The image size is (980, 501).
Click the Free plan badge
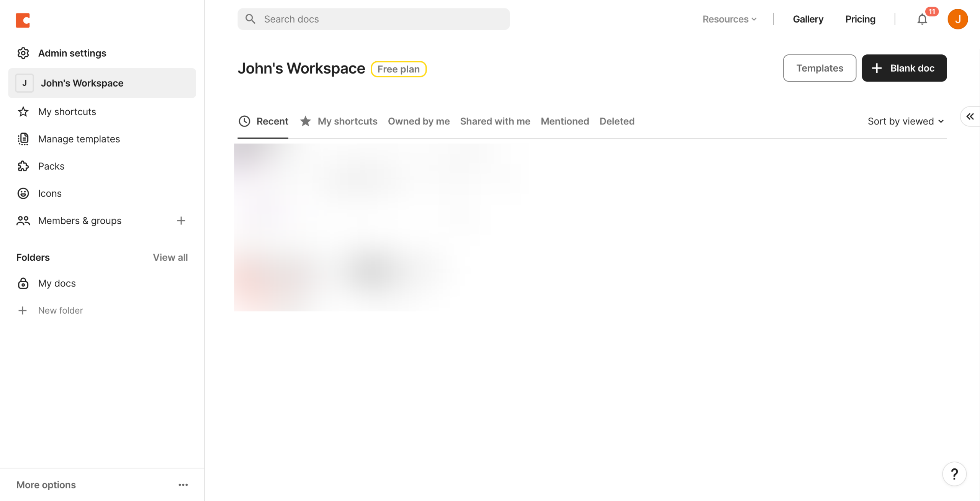click(x=398, y=69)
